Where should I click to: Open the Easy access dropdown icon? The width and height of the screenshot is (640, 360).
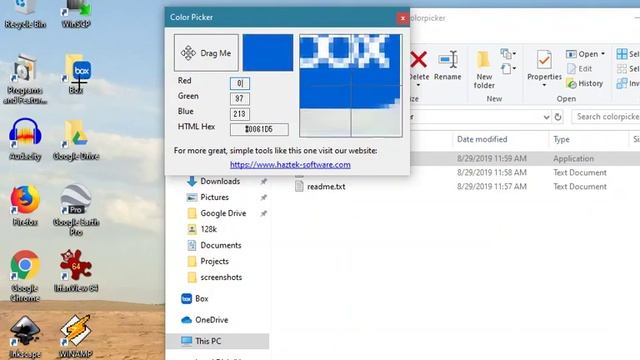pyautogui.click(x=508, y=69)
